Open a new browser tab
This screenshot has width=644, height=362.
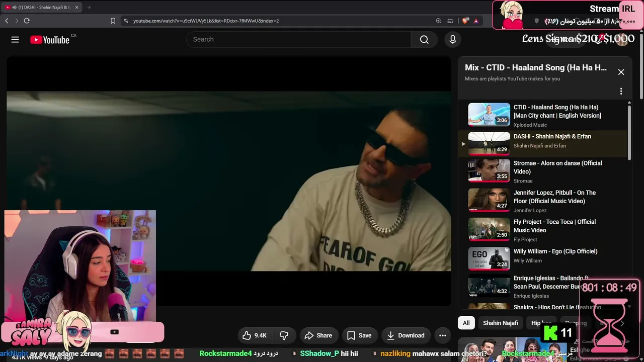(89, 8)
